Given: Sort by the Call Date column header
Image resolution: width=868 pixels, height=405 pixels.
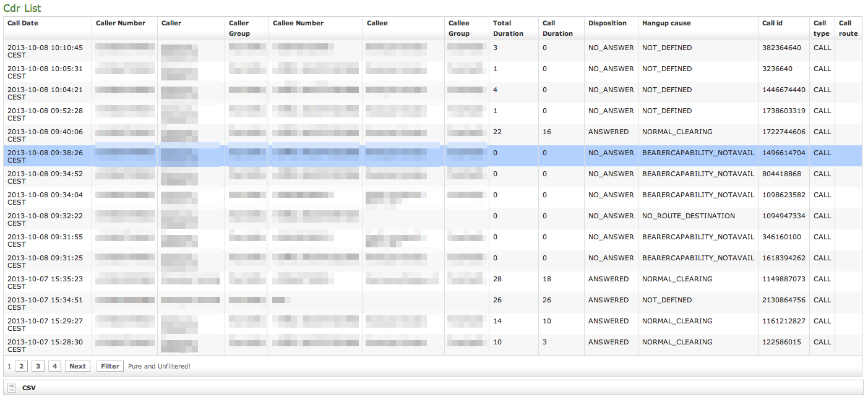Looking at the screenshot, I should click(23, 23).
